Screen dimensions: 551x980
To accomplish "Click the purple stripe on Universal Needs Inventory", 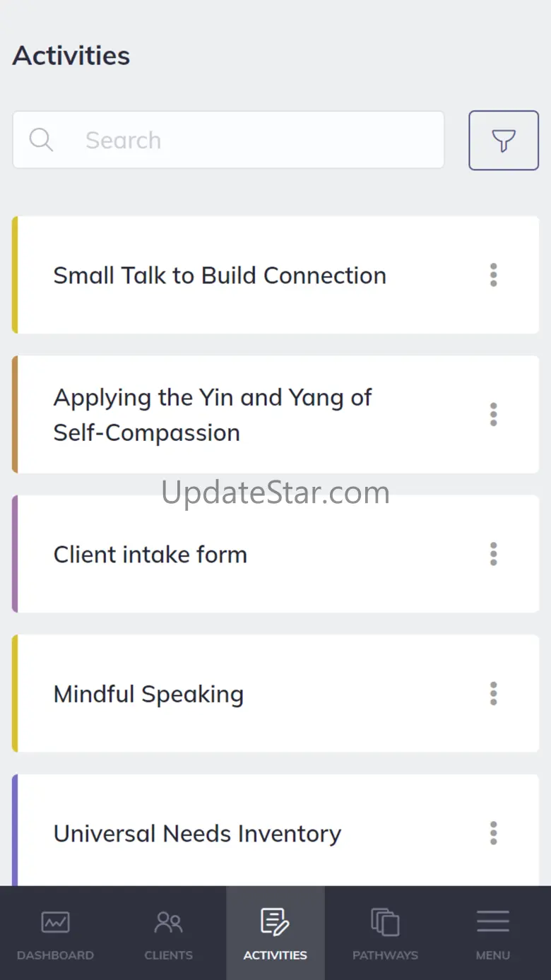I will (15, 830).
